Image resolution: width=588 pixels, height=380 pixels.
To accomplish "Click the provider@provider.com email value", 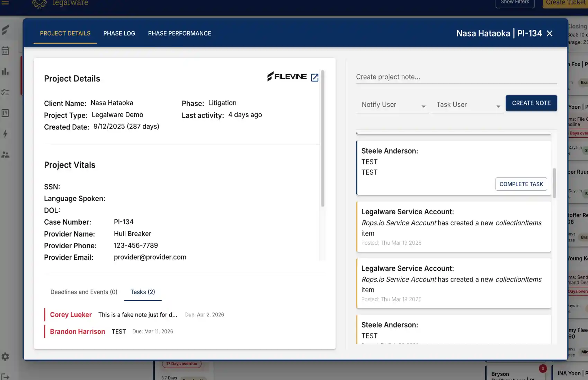I will [150, 257].
